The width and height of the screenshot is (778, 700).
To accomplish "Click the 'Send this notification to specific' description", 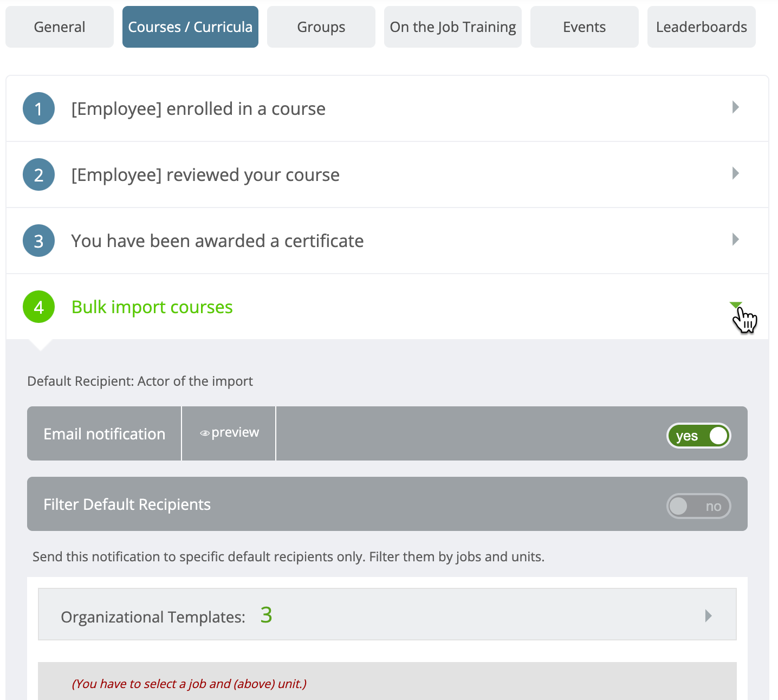I will pyautogui.click(x=288, y=557).
